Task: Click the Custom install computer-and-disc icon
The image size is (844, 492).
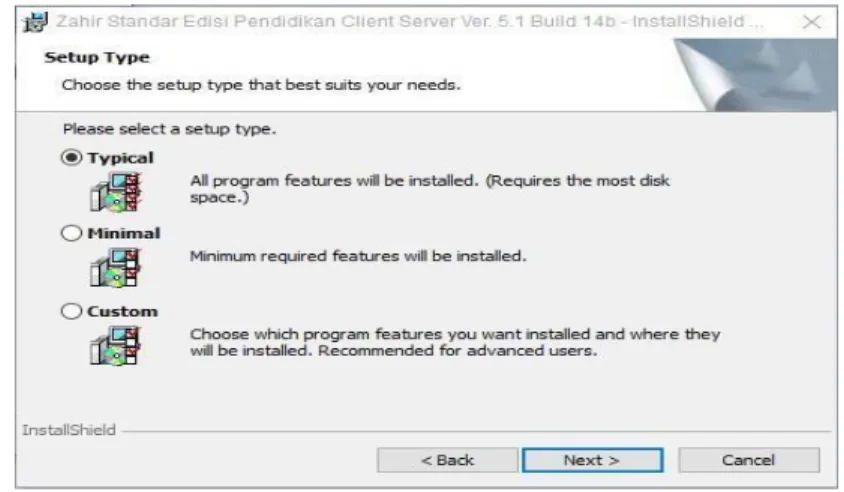Action: pyautogui.click(x=116, y=346)
